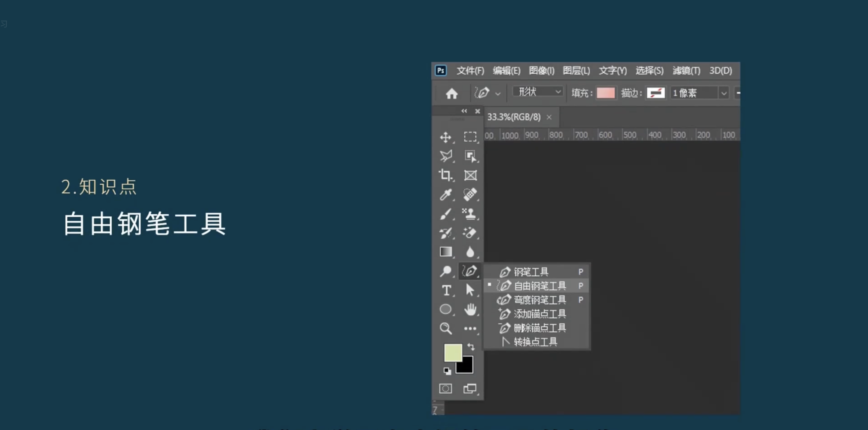The height and width of the screenshot is (430, 868).
Task: Select the Horizontal Type tool
Action: (446, 290)
